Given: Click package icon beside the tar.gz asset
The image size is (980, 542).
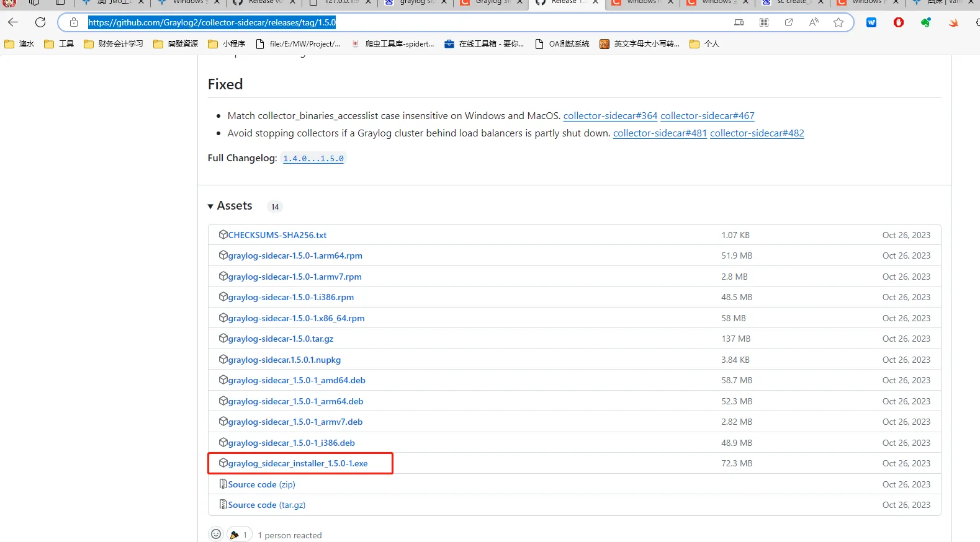Looking at the screenshot, I should click(x=223, y=338).
